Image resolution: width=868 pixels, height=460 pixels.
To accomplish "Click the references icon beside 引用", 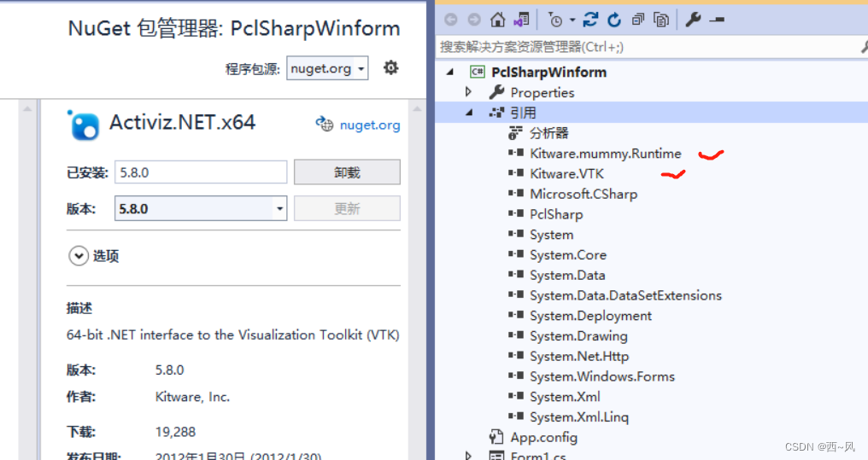I will (x=496, y=113).
